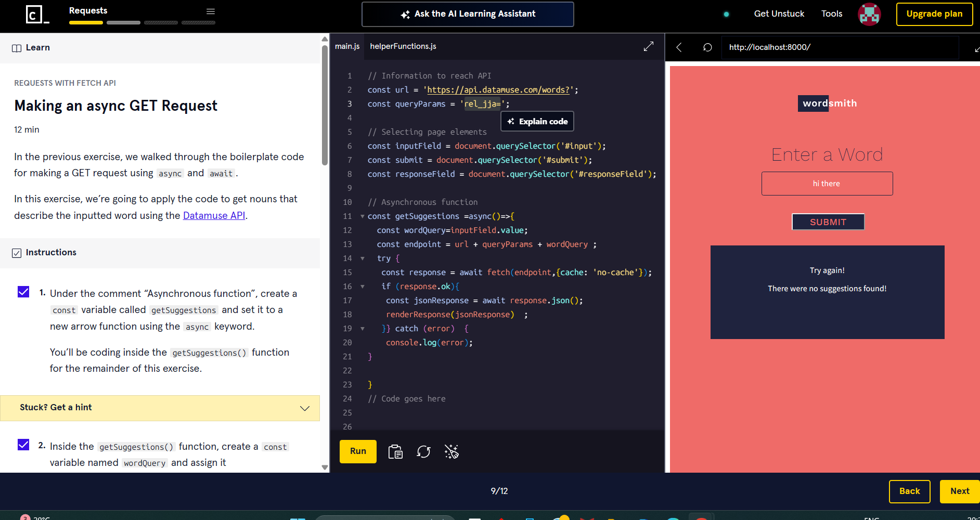This screenshot has width=980, height=520.
Task: Open the Datamuse API link
Action: click(214, 215)
